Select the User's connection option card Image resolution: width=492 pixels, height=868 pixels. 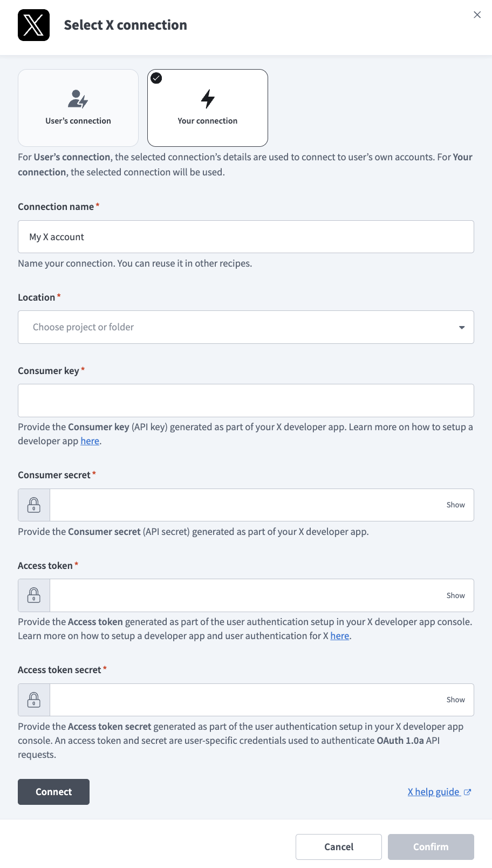(x=78, y=108)
